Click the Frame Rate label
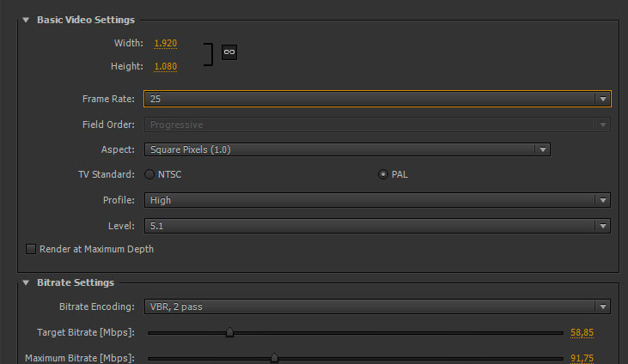Viewport: 628px width, 364px height. 108,99
